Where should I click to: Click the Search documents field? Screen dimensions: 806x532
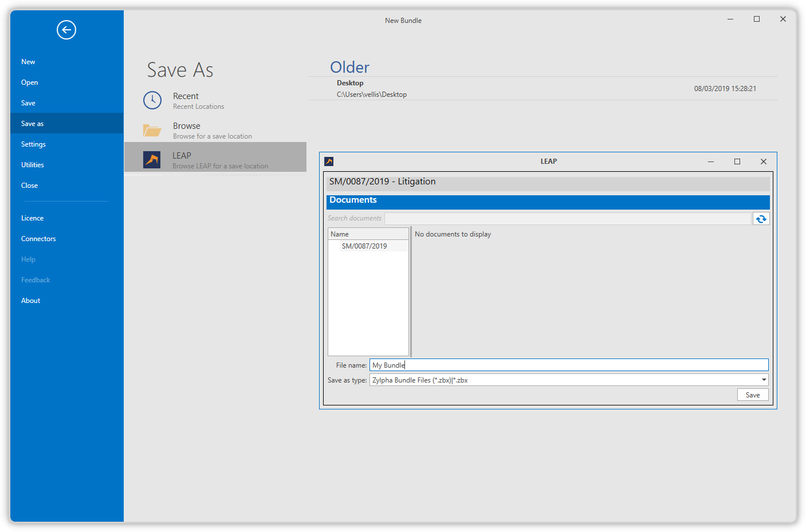(567, 219)
